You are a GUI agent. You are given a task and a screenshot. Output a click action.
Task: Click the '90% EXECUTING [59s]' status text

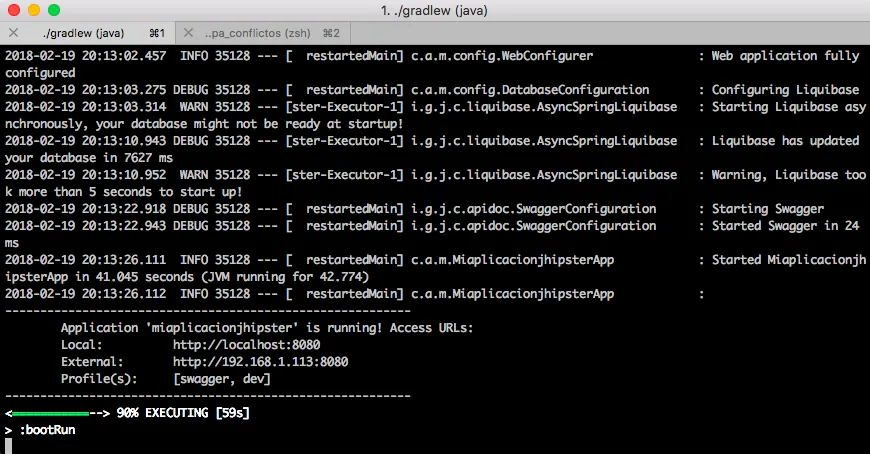tap(183, 413)
